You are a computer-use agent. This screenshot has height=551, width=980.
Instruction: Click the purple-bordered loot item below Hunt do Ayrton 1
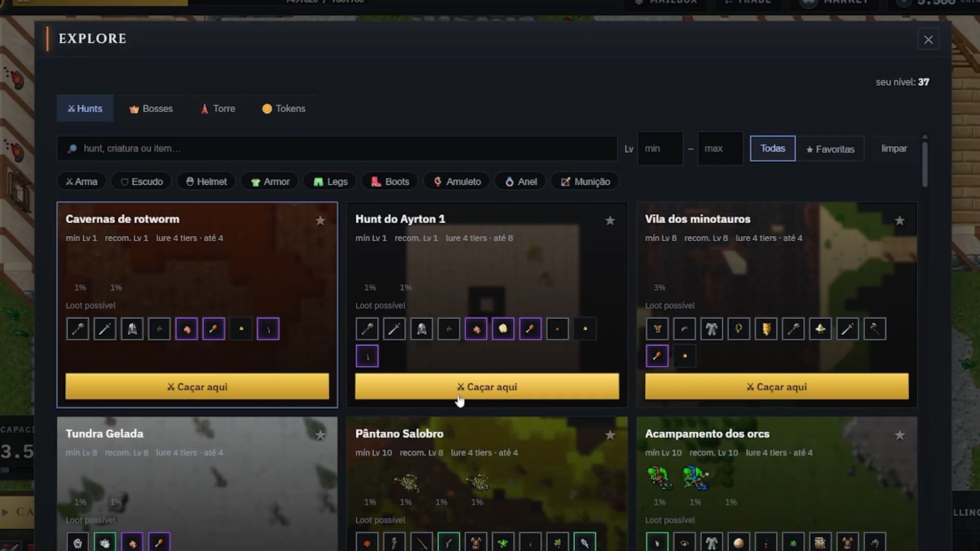click(x=367, y=356)
